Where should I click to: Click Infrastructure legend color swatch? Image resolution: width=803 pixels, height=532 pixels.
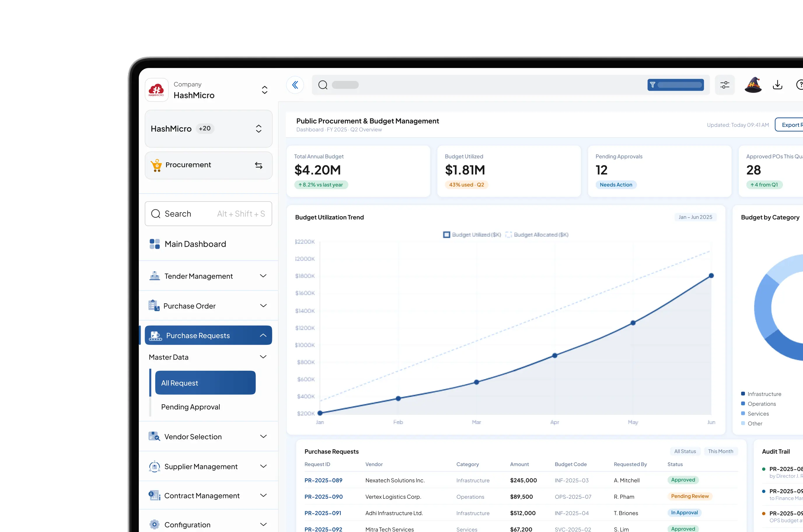pyautogui.click(x=743, y=393)
